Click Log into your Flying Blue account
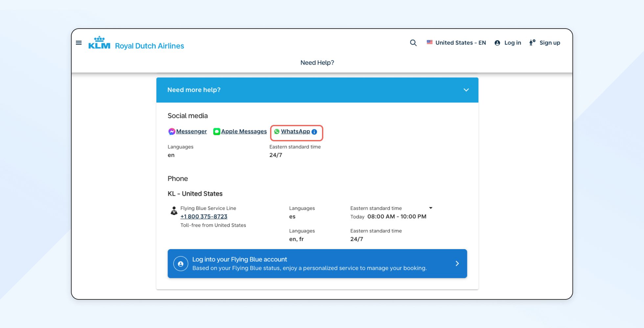644x328 pixels. [317, 264]
